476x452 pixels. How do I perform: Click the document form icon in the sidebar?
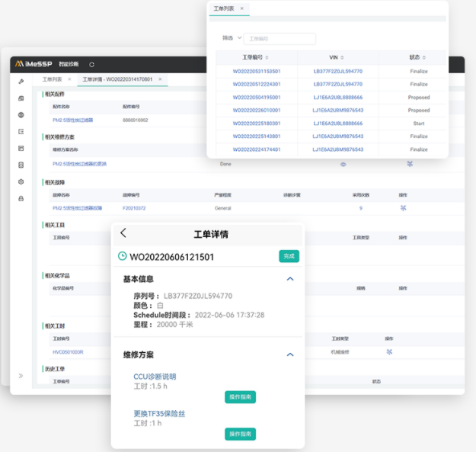point(21,165)
